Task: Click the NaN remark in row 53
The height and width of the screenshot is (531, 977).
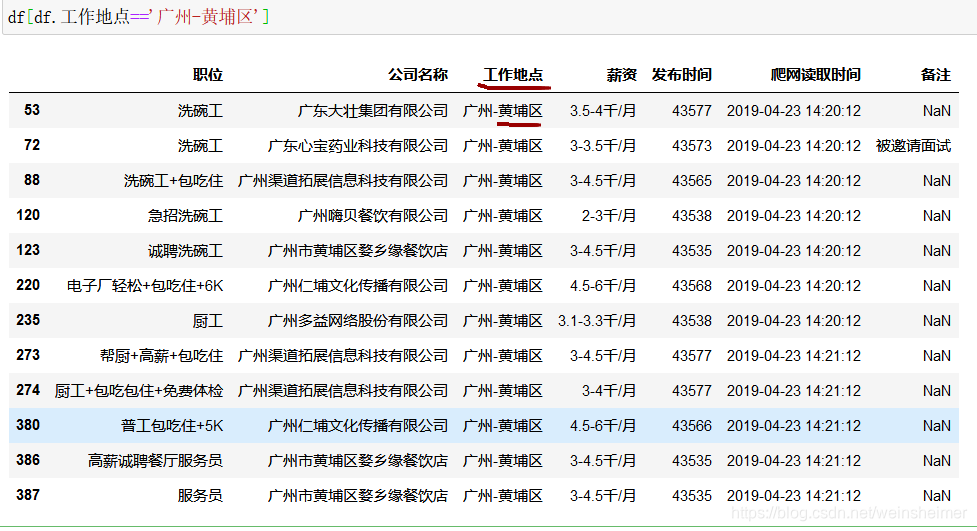Action: (936, 111)
